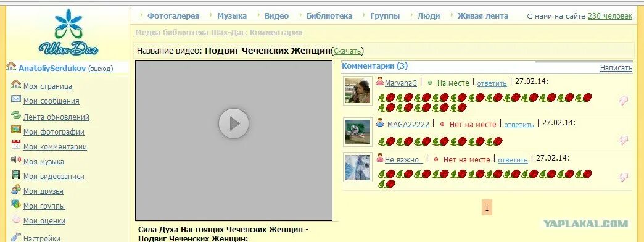Screen dimensions: 644x242
Task: Open Лента обновлений
Action: tap(56, 117)
